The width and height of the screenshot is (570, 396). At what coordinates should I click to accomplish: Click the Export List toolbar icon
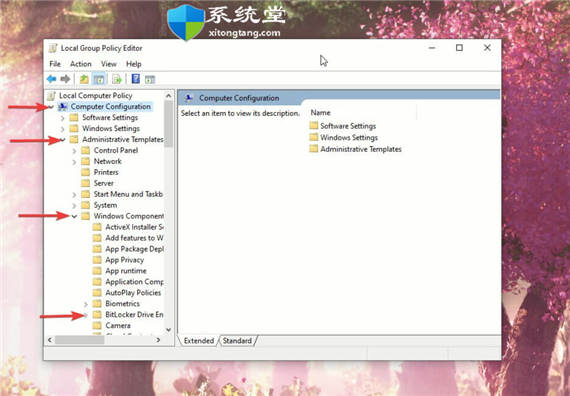[117, 79]
